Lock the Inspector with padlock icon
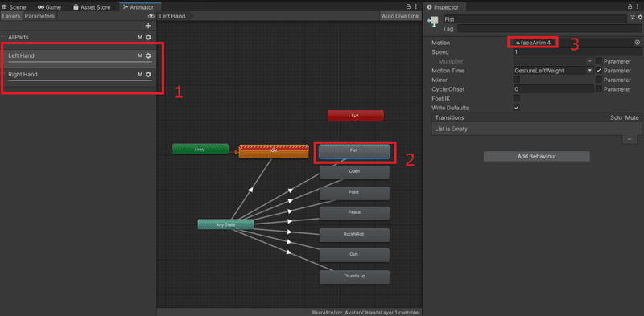Screen dimensions: 644x316 click(630, 6)
